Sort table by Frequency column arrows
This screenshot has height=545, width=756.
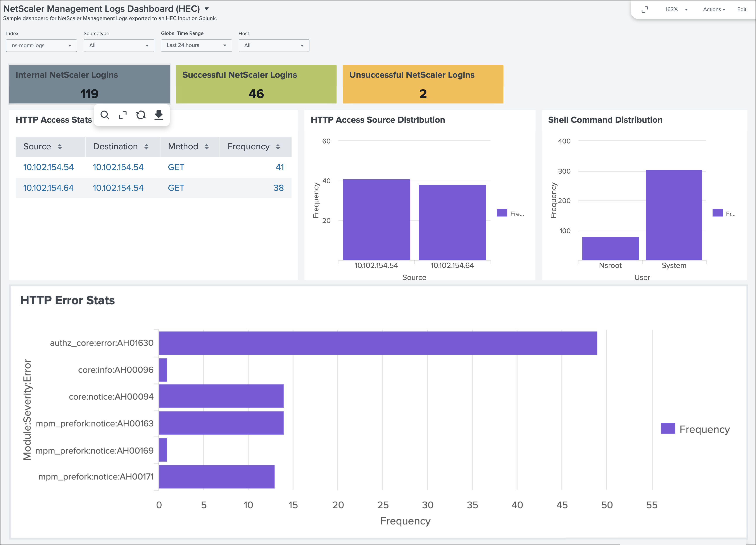pos(278,147)
